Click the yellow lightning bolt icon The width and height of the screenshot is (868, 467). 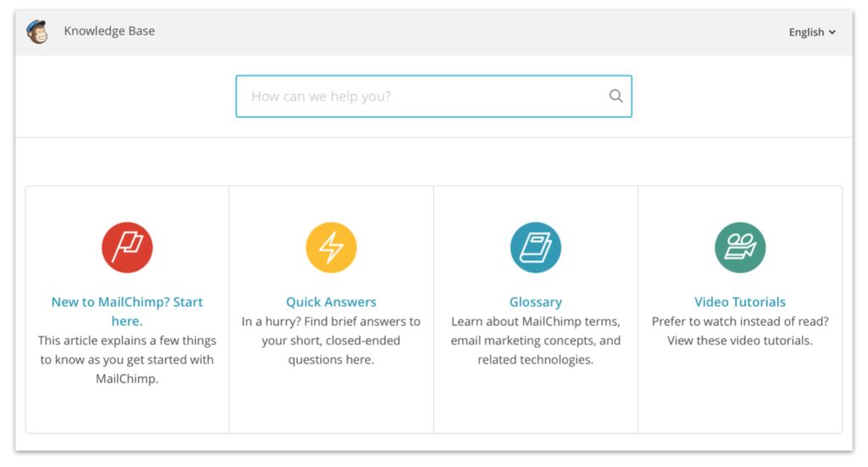coord(331,247)
